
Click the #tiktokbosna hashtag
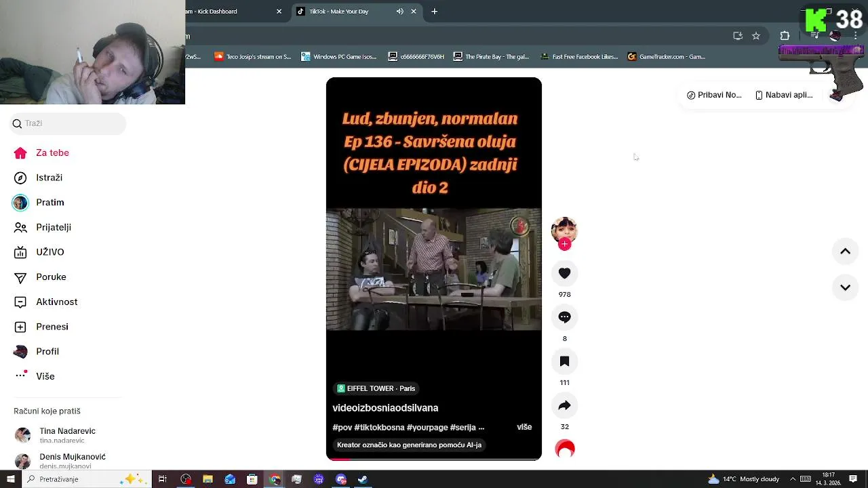(x=379, y=428)
